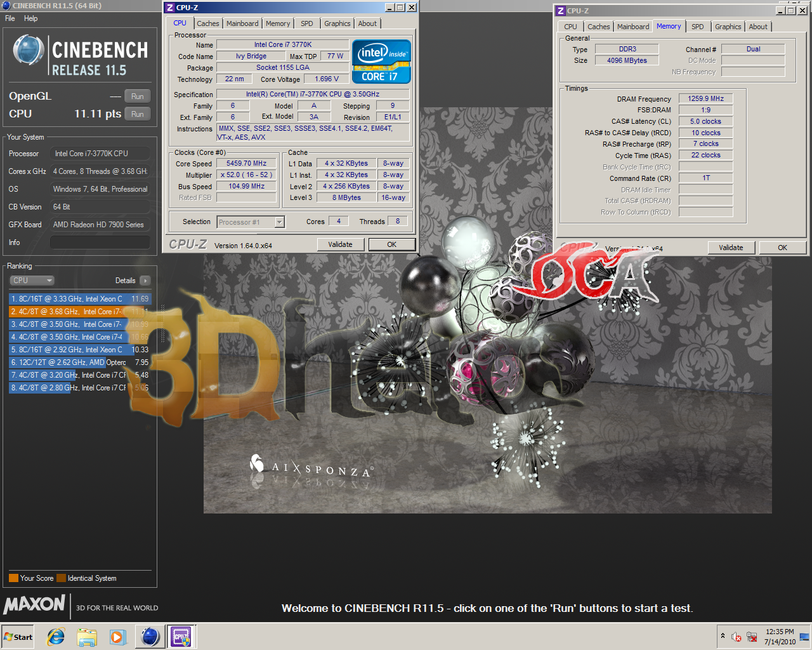Select ranking row 6 AMD Opteron
This screenshot has height=650, width=812.
[x=80, y=362]
